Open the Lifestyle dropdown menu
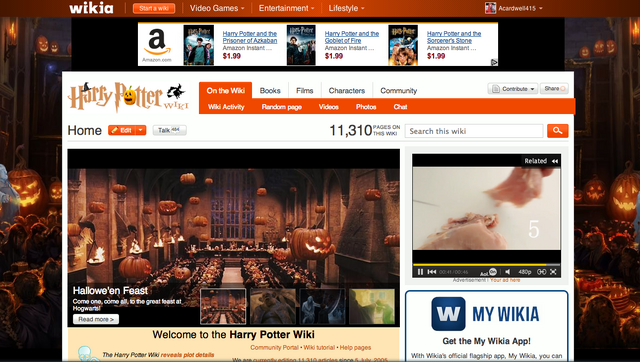Viewport: 640px width, 362px height. 347,8
